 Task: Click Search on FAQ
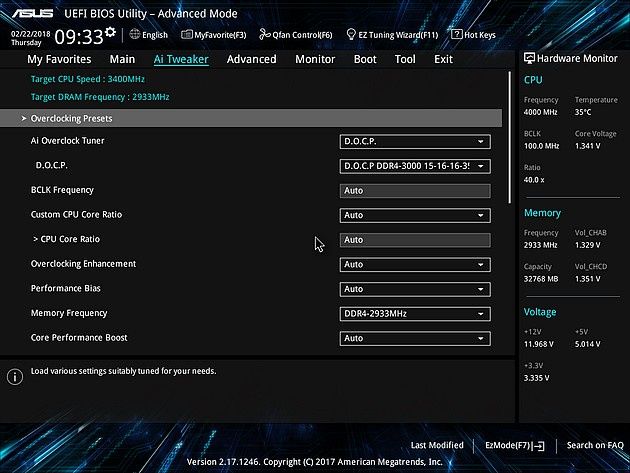595,445
